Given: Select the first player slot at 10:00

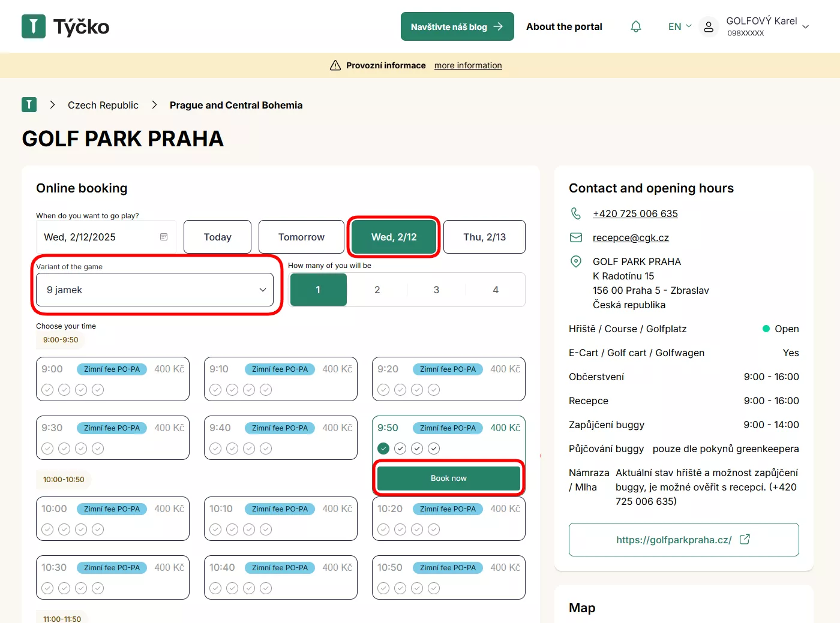Looking at the screenshot, I should point(47,529).
